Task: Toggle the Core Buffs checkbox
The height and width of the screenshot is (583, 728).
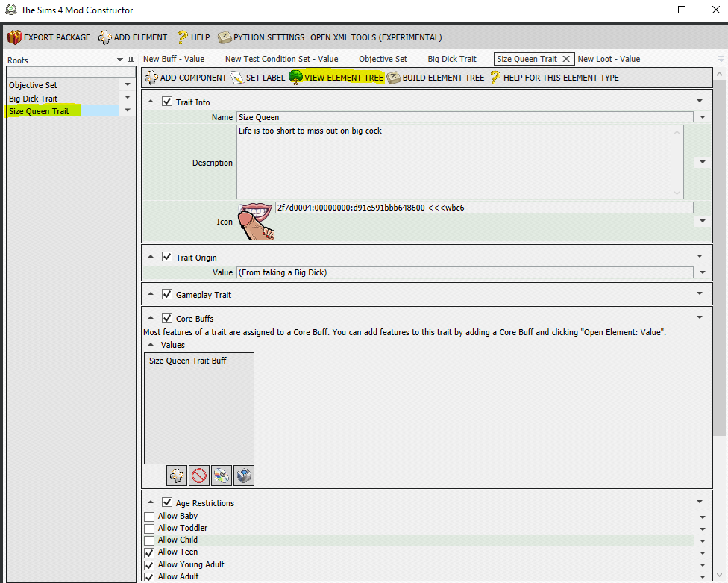Action: point(167,318)
